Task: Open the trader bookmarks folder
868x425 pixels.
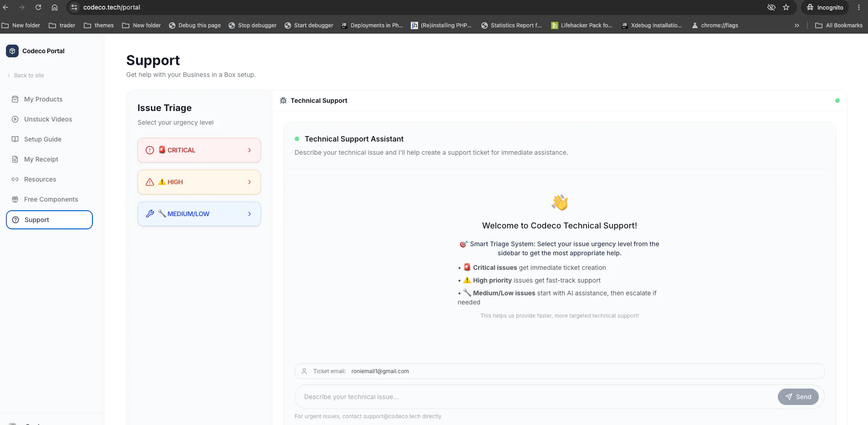Action: point(62,25)
